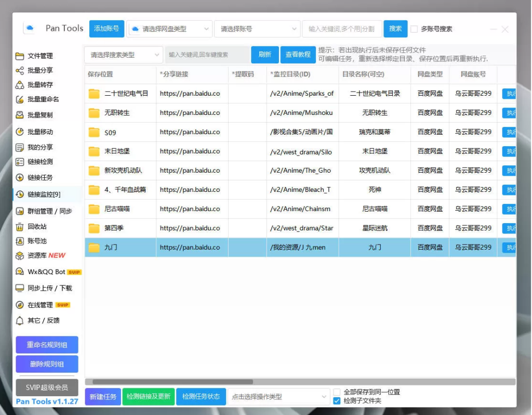
Task: Open the 请选择网盘类型 dropdown
Action: 170,29
